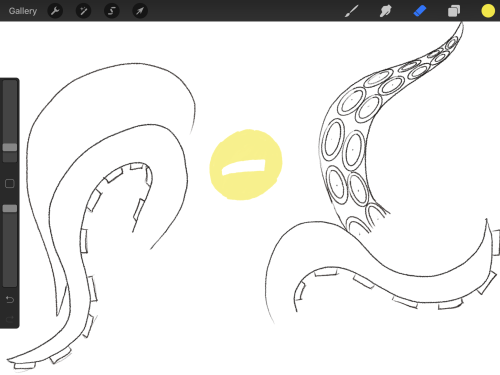Select the Smudge finger tool
Viewport: 500px width, 375px height.
coord(385,11)
